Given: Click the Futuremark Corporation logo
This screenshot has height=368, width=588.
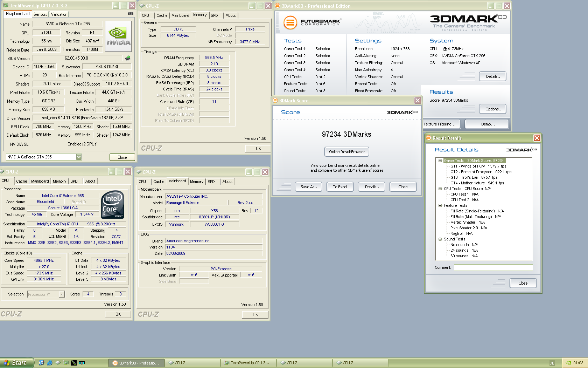Looking at the screenshot, I should 311,22.
